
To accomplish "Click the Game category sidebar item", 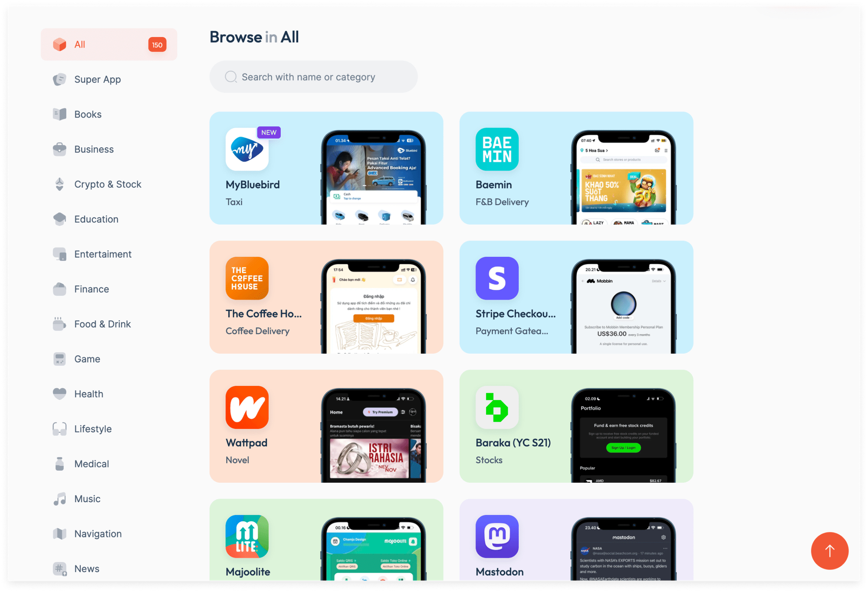I will coord(87,358).
